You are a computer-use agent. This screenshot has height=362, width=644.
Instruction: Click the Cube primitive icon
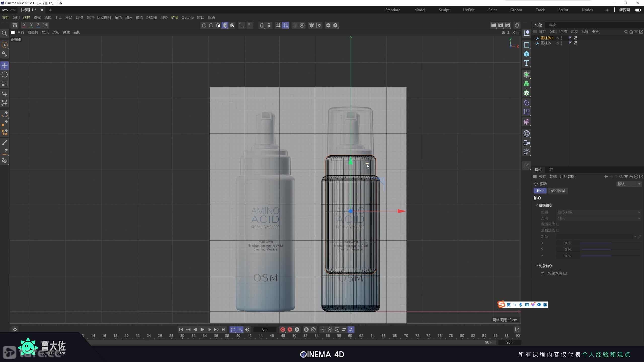pos(526,54)
